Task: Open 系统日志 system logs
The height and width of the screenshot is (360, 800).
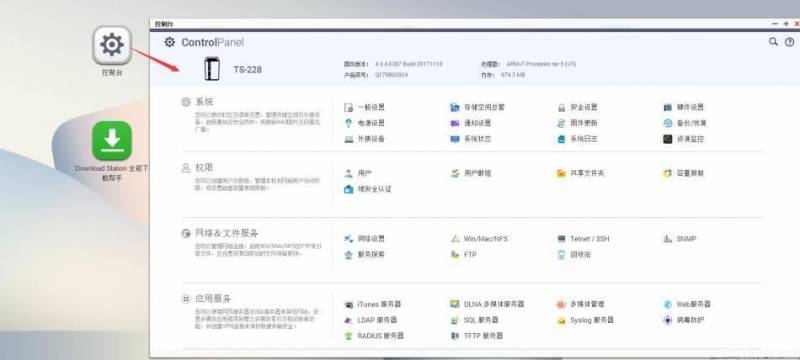Action: pos(578,139)
